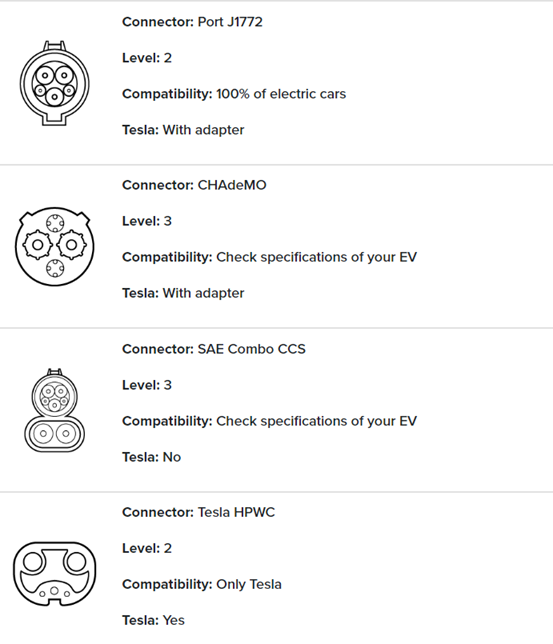Click 'Level: 2' under Tesla HPWC
Viewport: 553px width, 644px height.
pyautogui.click(x=147, y=549)
